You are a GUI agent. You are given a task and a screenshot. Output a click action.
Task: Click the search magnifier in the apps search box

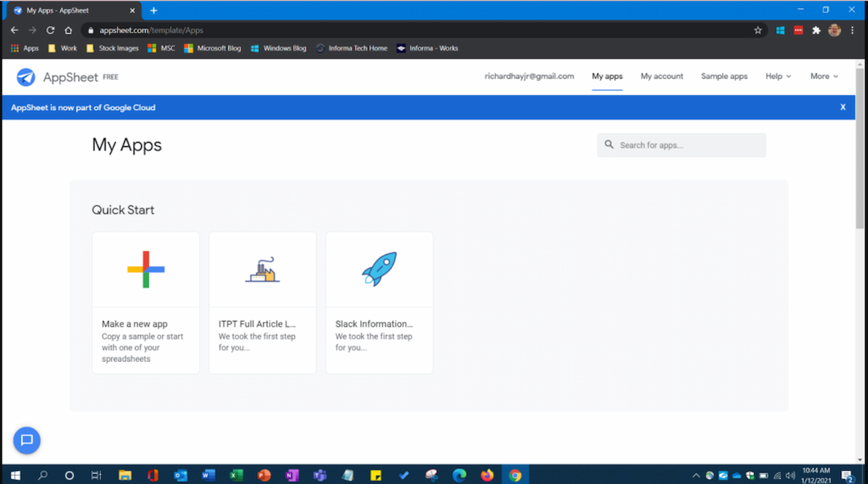(609, 144)
